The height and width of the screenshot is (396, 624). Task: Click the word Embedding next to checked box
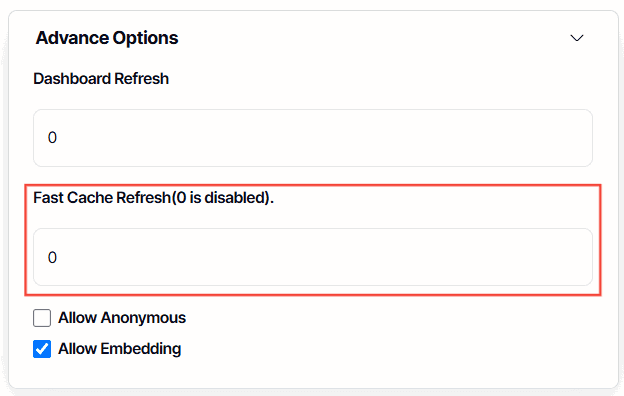click(x=141, y=349)
